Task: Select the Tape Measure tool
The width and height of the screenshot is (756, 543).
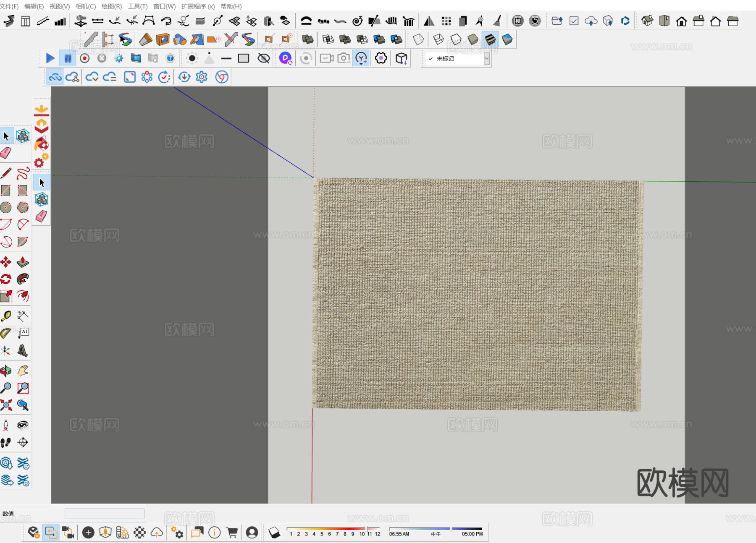Action: click(6, 316)
